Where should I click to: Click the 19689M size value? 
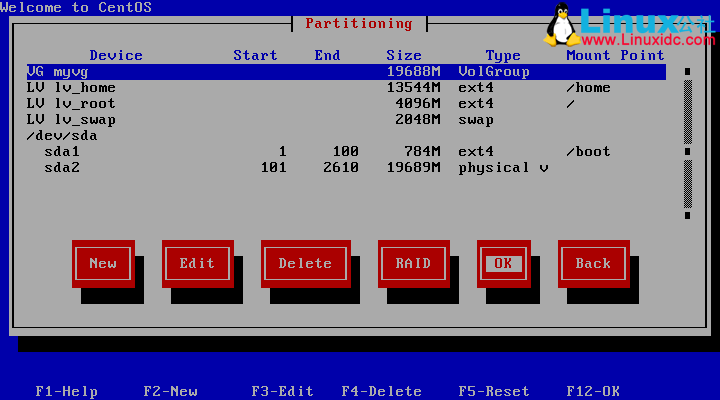click(414, 168)
